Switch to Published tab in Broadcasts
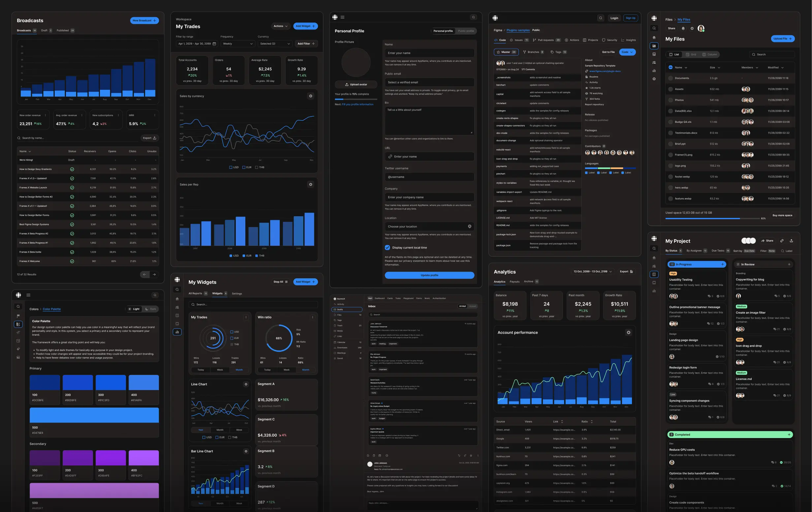This screenshot has width=812, height=512. pos(65,30)
